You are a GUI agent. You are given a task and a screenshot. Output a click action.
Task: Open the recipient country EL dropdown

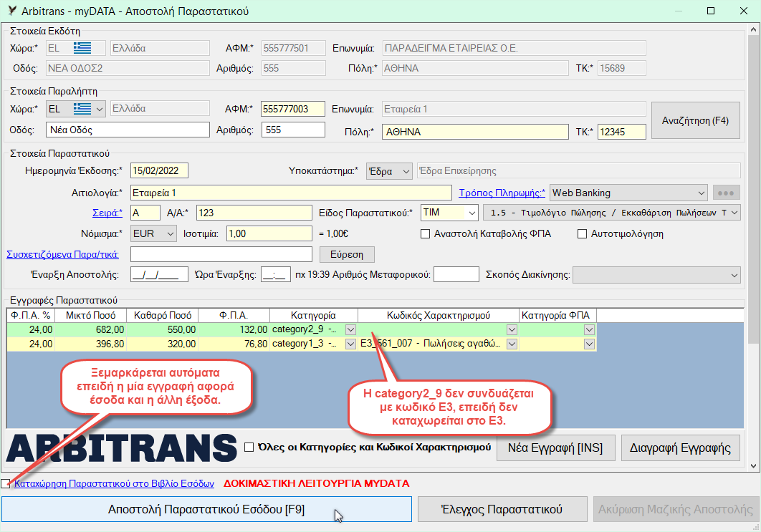[99, 110]
